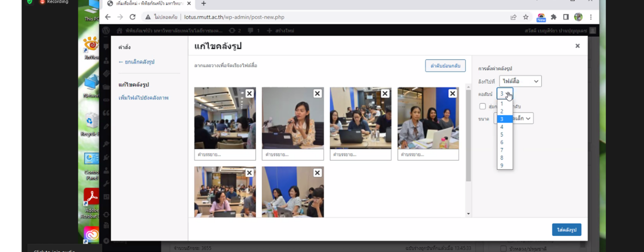This screenshot has height=252, width=644.
Task: Close the edit gallery dialog with X
Action: pyautogui.click(x=578, y=46)
